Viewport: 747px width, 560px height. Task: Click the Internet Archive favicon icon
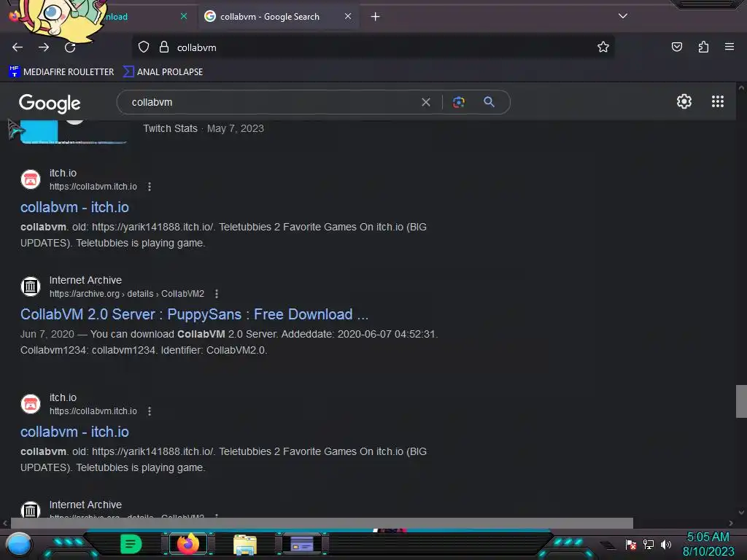click(31, 287)
